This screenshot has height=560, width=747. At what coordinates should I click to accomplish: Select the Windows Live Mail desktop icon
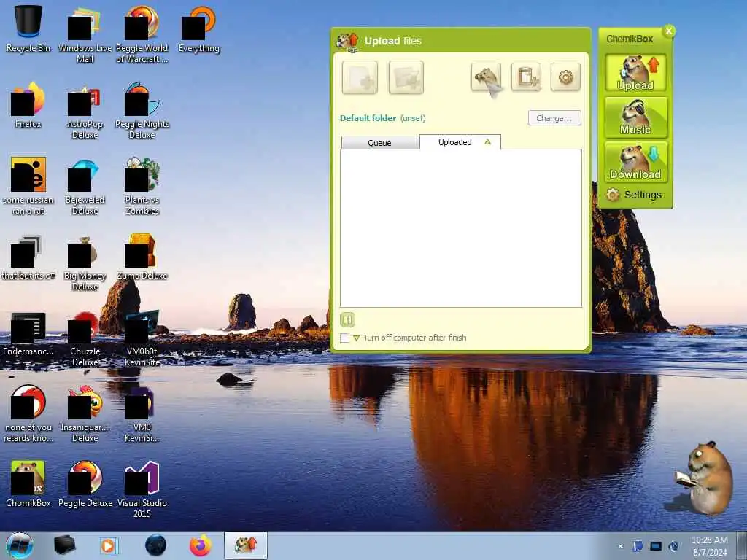85,35
